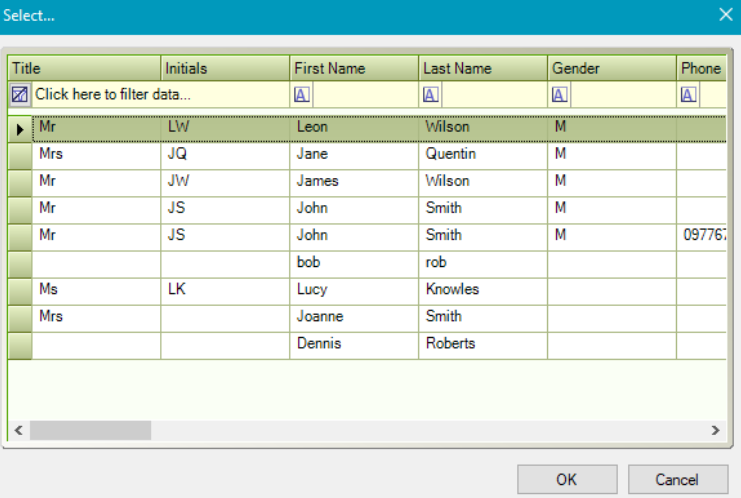Click row selector beside Jane Quentin row
This screenshot has height=498, width=741.
[x=20, y=155]
